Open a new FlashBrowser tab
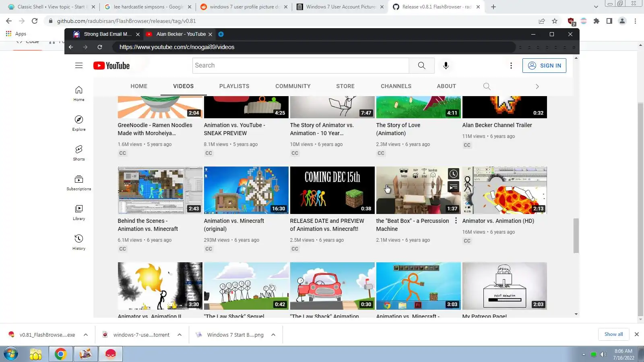The width and height of the screenshot is (644, 362). point(221,34)
